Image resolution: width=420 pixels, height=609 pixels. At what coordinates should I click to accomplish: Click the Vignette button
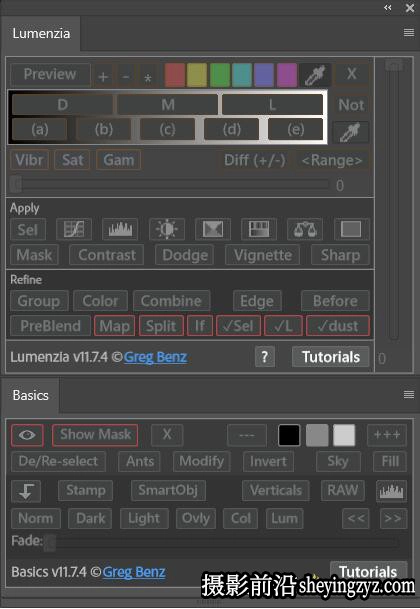tap(263, 255)
